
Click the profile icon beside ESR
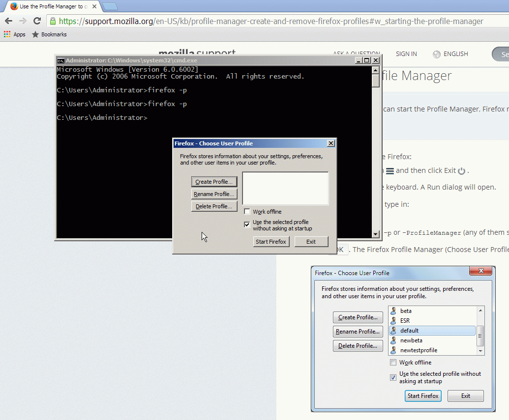coord(393,320)
